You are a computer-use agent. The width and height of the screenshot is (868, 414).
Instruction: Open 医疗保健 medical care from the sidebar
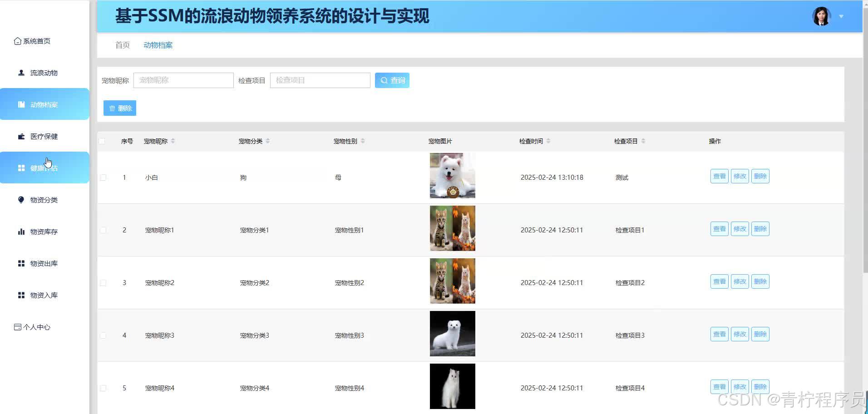point(21,136)
